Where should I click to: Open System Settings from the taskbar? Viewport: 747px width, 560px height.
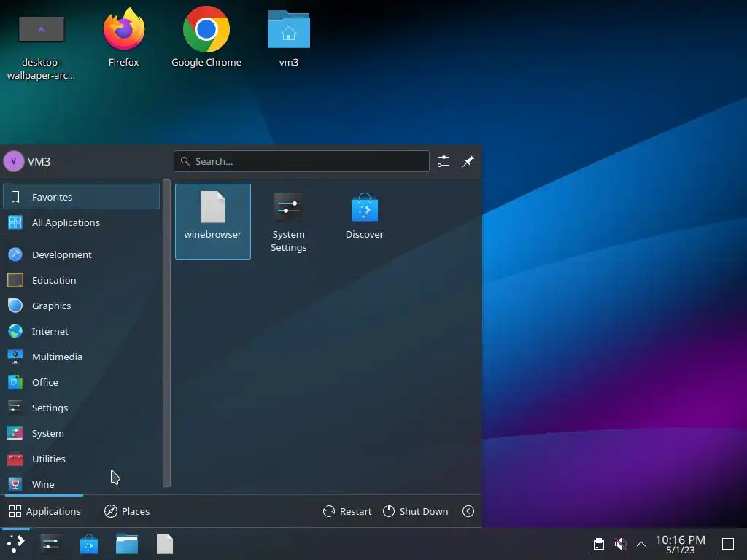coord(50,544)
